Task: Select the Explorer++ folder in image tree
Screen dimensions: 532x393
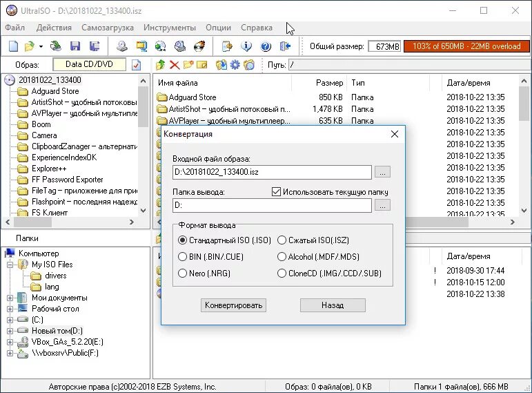Action: tap(49, 169)
